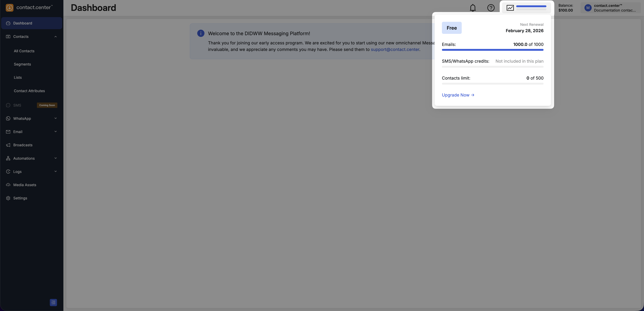The image size is (644, 311).
Task: Click the user avatar M circle
Action: tap(588, 8)
